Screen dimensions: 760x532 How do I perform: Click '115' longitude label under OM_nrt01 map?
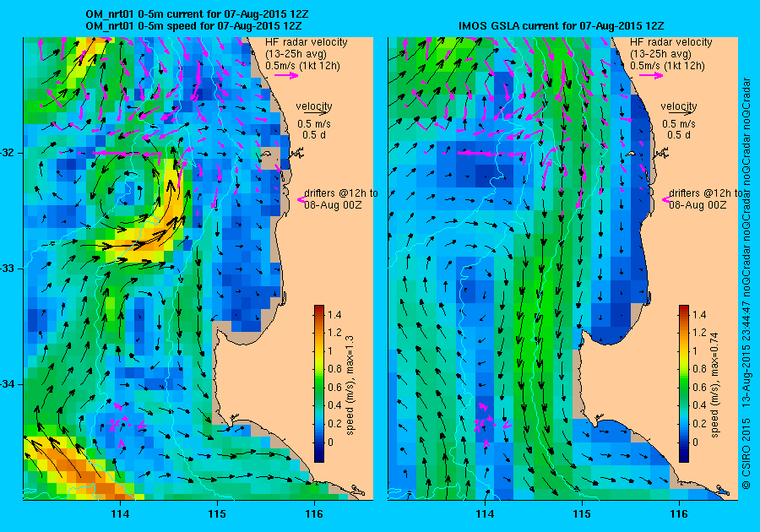point(217,514)
